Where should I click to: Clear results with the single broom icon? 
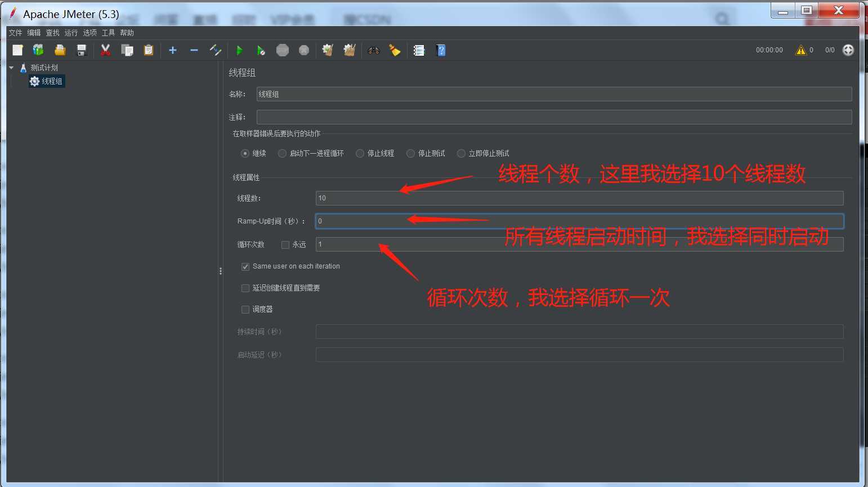click(x=328, y=50)
